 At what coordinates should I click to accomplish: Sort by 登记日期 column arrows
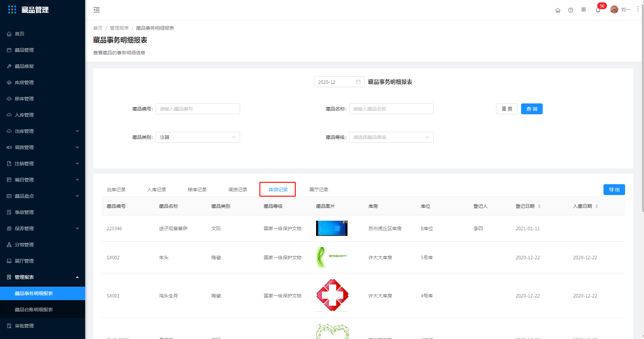pyautogui.click(x=539, y=206)
